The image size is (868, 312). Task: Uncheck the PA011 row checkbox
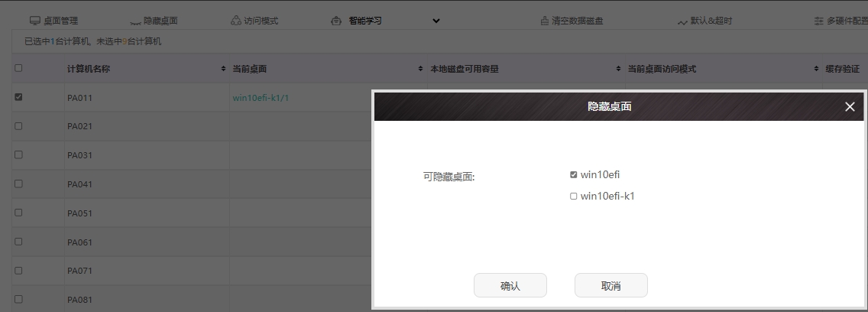pos(18,97)
